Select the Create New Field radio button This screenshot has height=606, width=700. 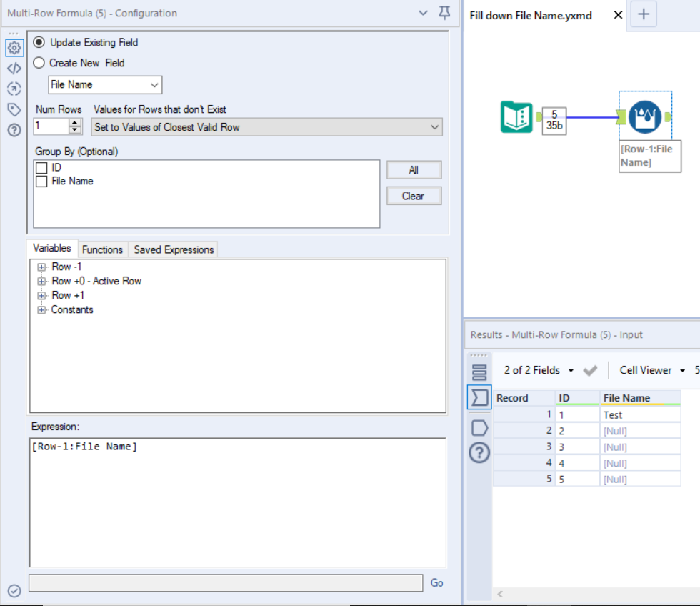41,63
